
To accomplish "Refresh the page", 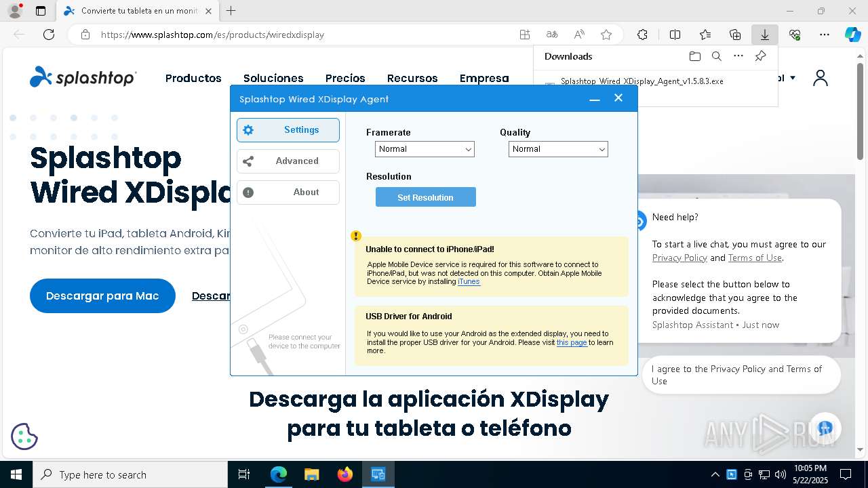I will click(x=49, y=35).
